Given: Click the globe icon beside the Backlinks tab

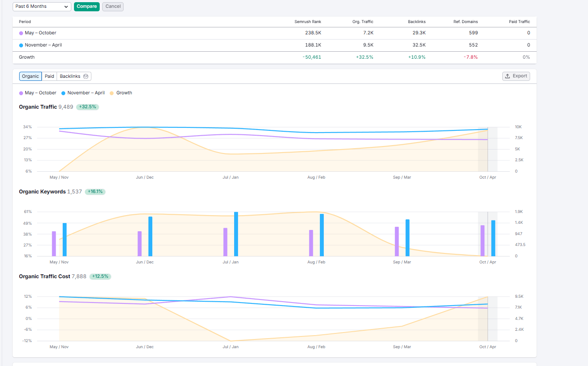Looking at the screenshot, I should 86,76.
